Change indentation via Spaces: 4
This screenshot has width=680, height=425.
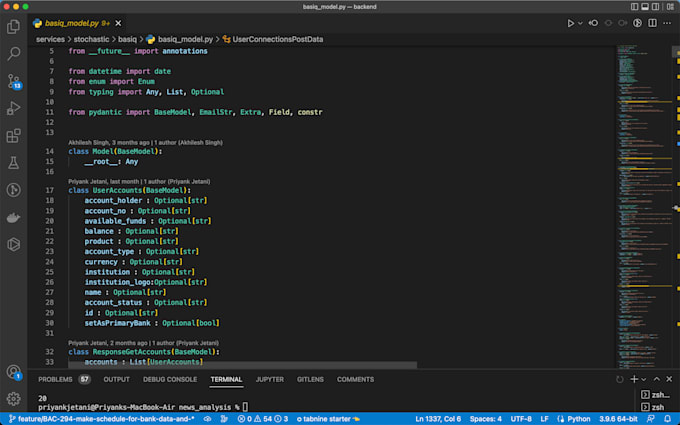[486, 419]
